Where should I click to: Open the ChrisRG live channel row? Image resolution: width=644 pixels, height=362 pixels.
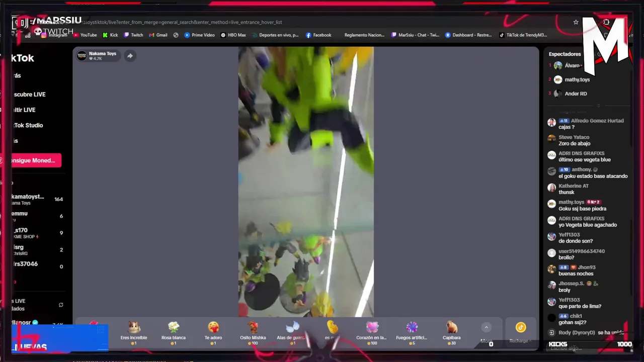click(x=38, y=250)
